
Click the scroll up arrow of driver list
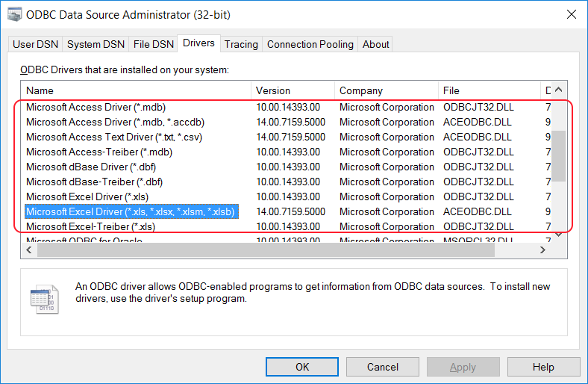click(x=559, y=90)
